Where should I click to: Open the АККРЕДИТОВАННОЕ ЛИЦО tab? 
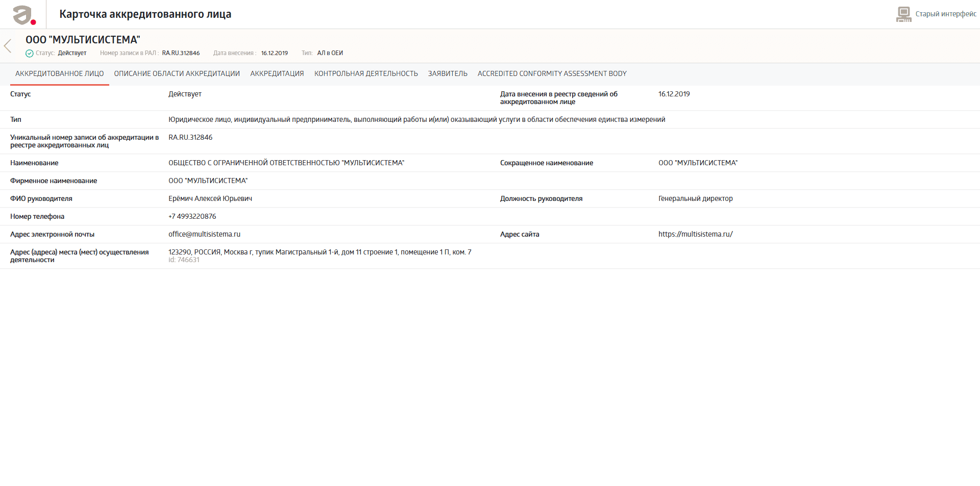[x=60, y=73]
